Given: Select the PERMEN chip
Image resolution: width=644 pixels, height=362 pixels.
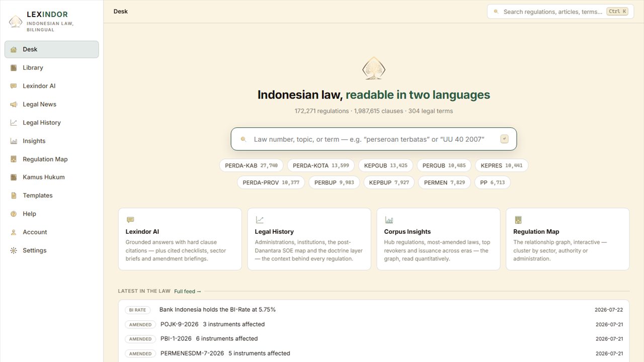Looking at the screenshot, I should [444, 183].
